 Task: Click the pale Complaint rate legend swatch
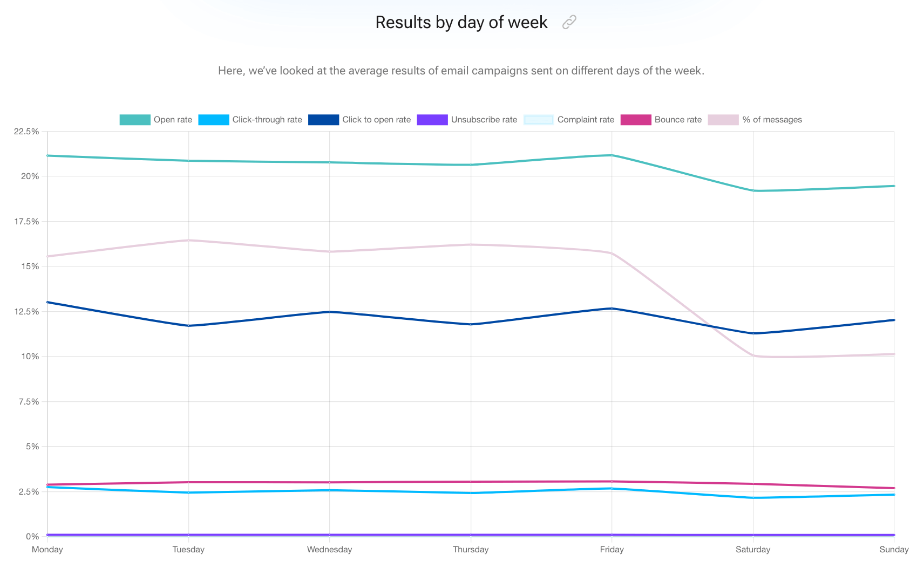(538, 120)
